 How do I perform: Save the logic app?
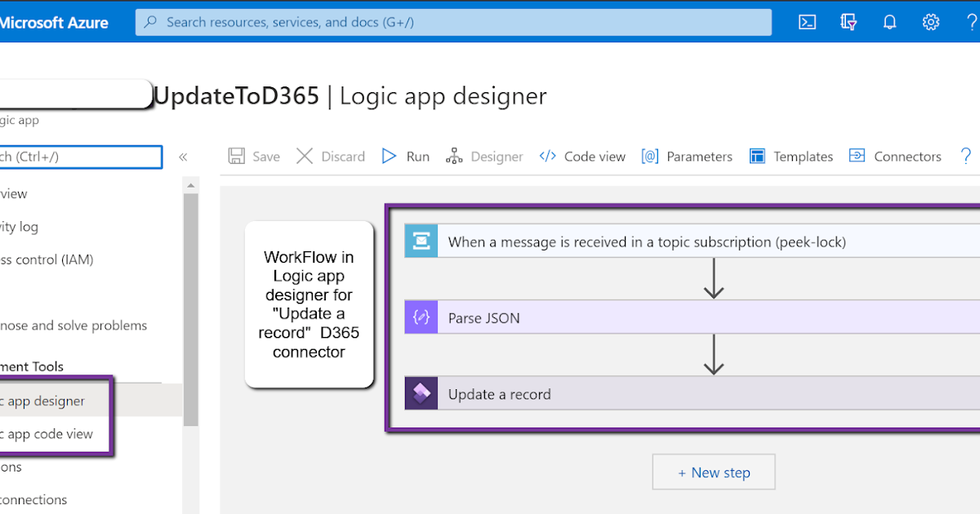pos(254,156)
